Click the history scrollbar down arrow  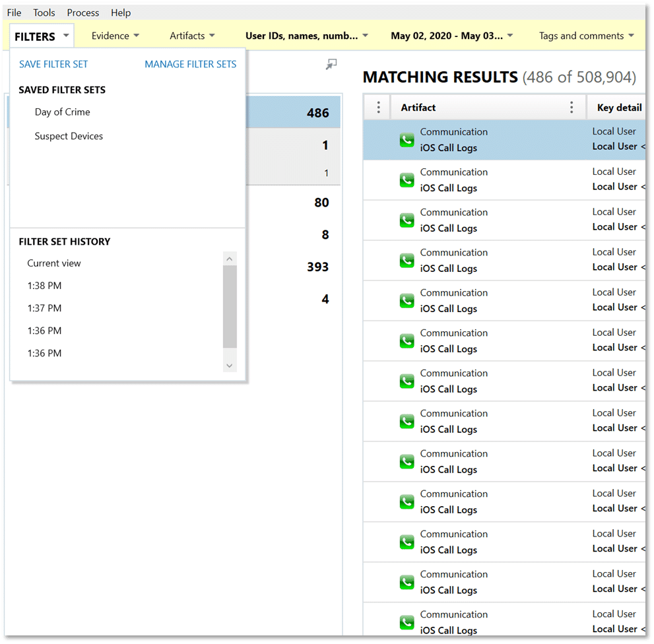[x=230, y=366]
